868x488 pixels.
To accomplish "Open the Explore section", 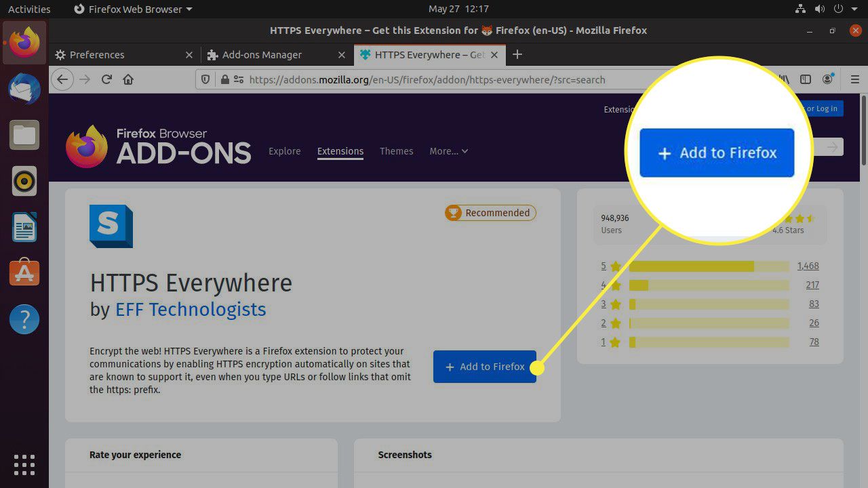I will coord(284,151).
